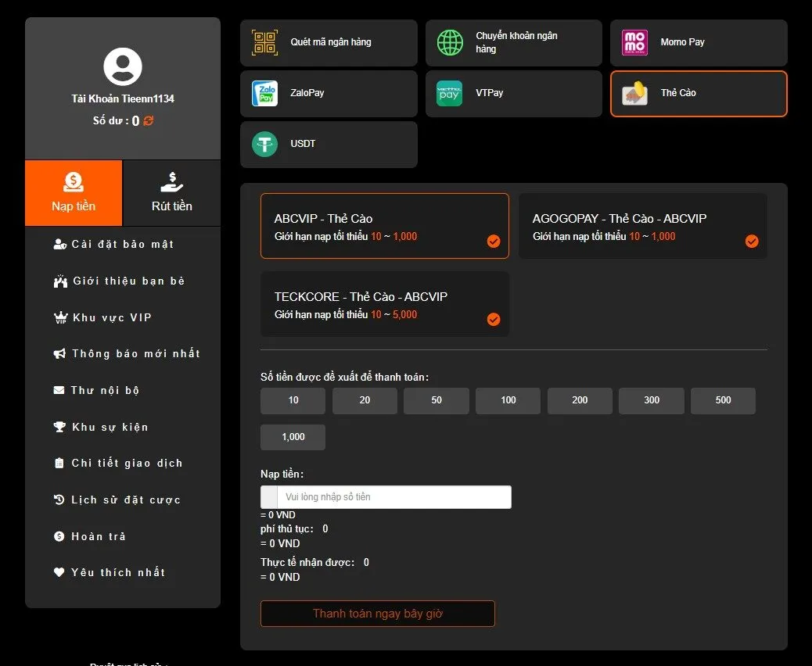The width and height of the screenshot is (812, 666).
Task: Open the Nạp tiền tab
Action: pyautogui.click(x=74, y=193)
